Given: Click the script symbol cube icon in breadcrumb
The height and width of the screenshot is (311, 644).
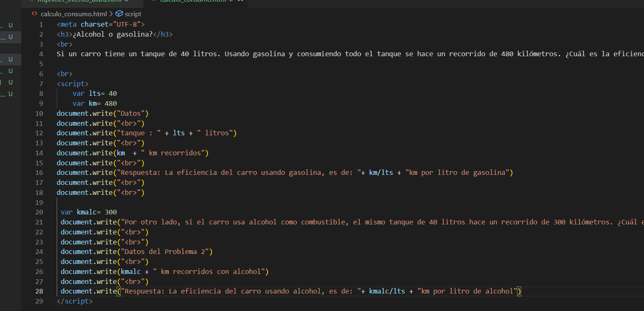Looking at the screenshot, I should [119, 14].
